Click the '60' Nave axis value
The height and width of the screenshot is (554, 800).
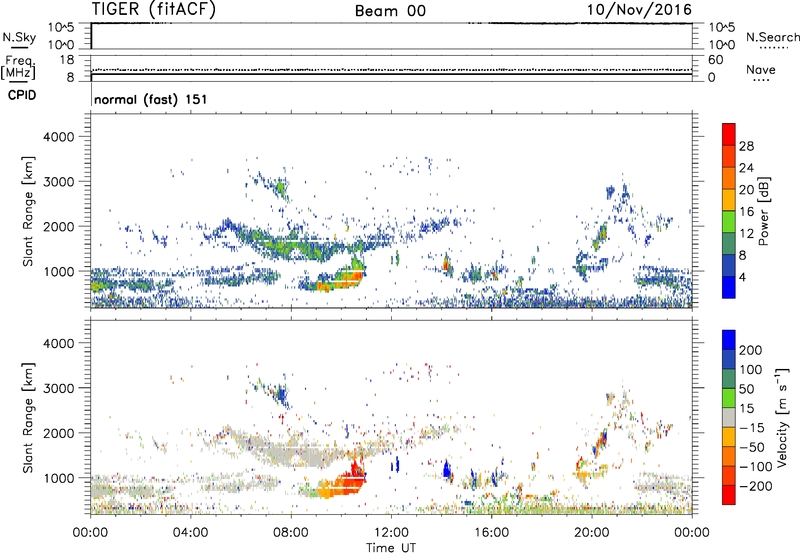tap(715, 60)
